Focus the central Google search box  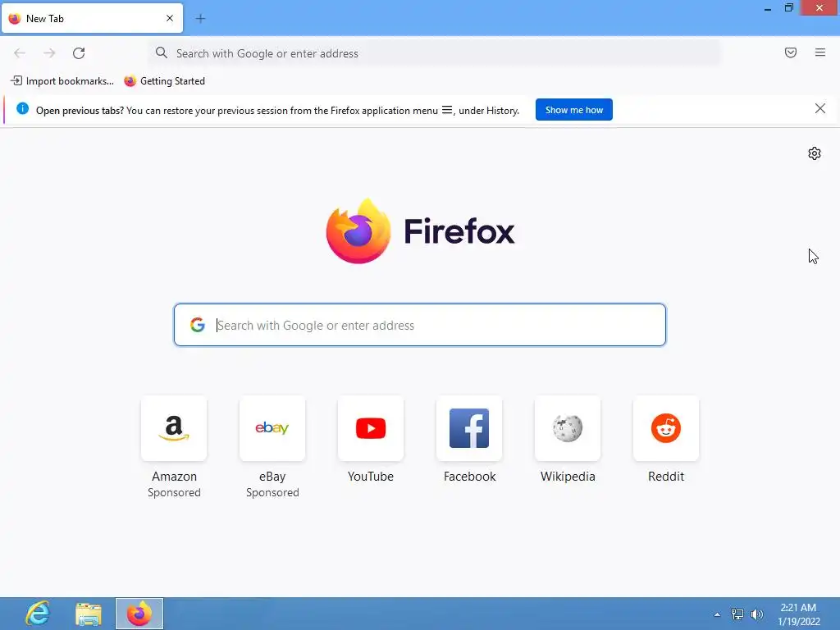(420, 325)
